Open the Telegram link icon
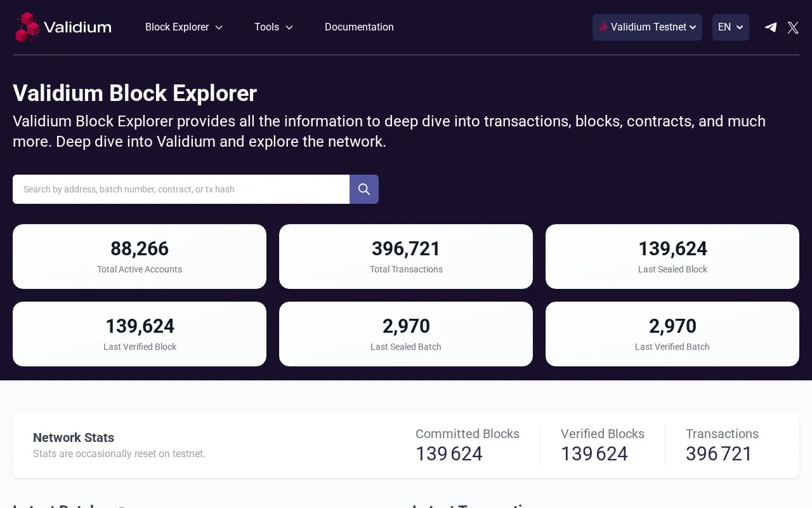 (771, 27)
